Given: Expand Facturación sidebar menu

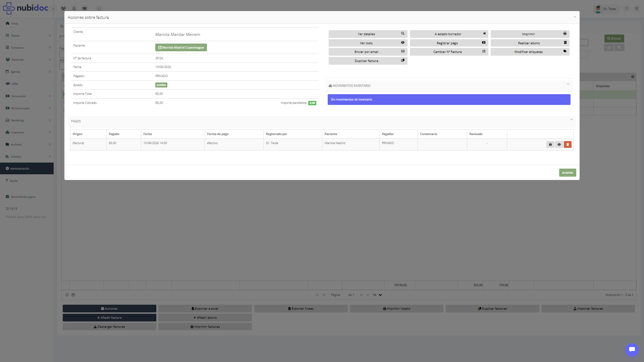Looking at the screenshot, I should 27,96.
